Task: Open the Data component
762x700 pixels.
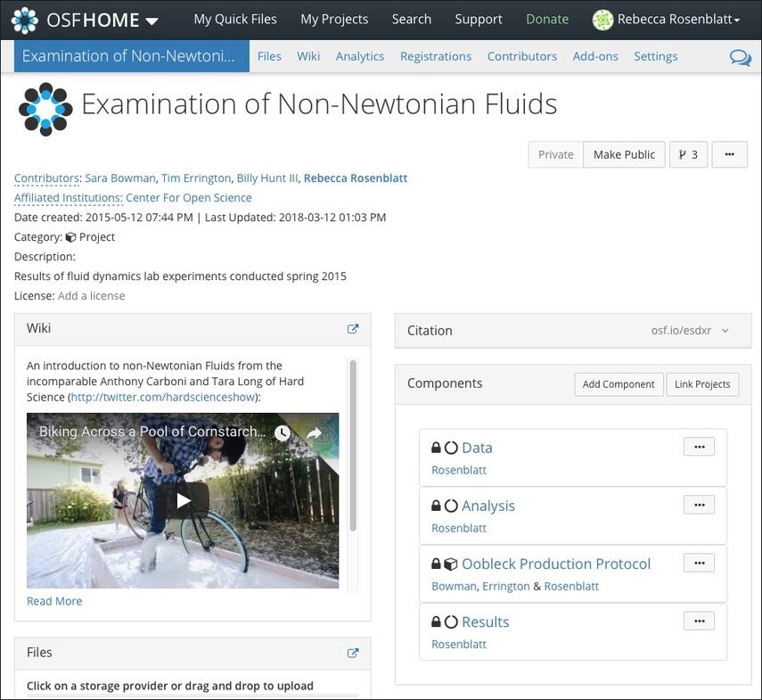Action: (477, 448)
